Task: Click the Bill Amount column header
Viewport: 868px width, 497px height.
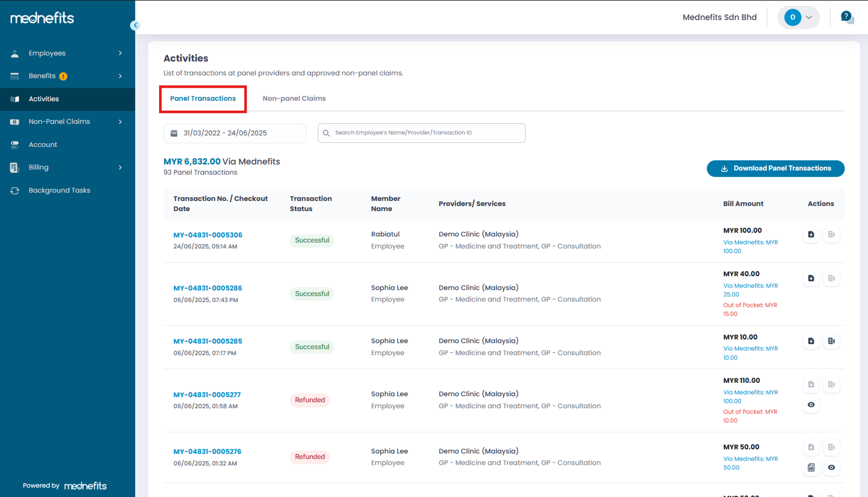Action: tap(743, 204)
